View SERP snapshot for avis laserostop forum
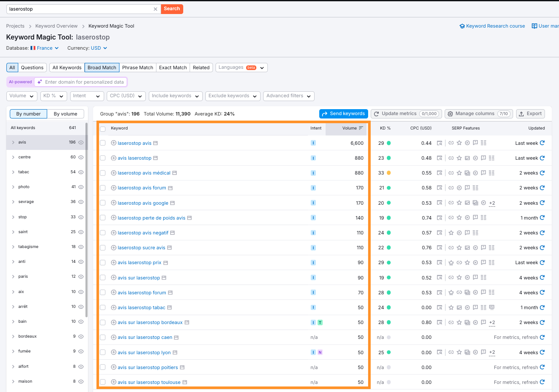 point(440,293)
